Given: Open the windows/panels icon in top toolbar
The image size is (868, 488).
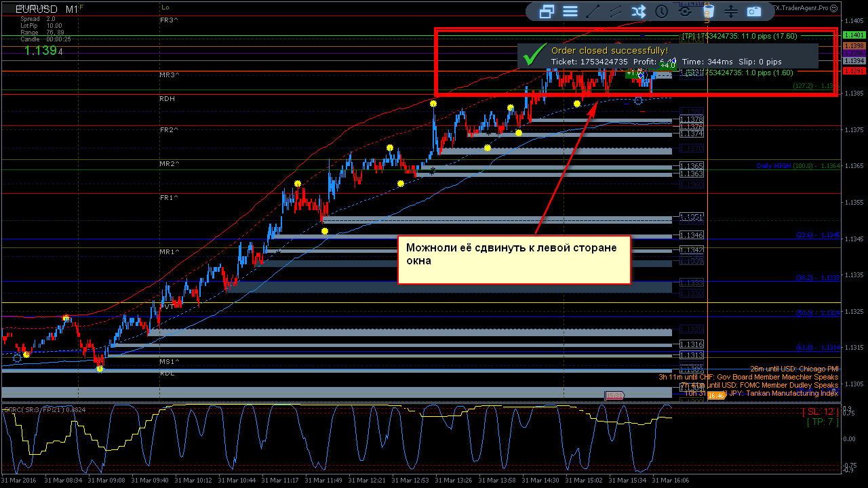Looking at the screenshot, I should click(547, 11).
